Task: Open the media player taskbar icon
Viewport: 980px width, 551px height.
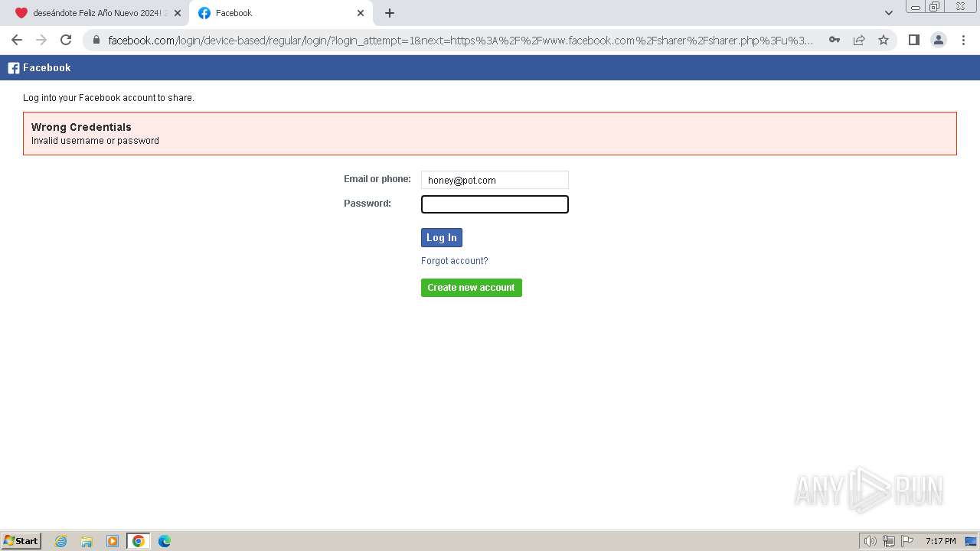Action: point(113,541)
